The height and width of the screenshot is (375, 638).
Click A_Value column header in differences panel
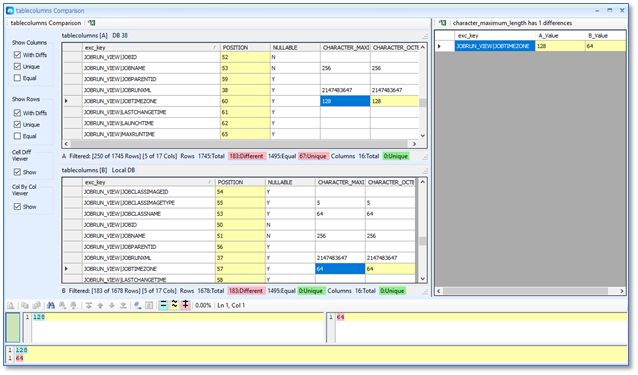point(560,36)
